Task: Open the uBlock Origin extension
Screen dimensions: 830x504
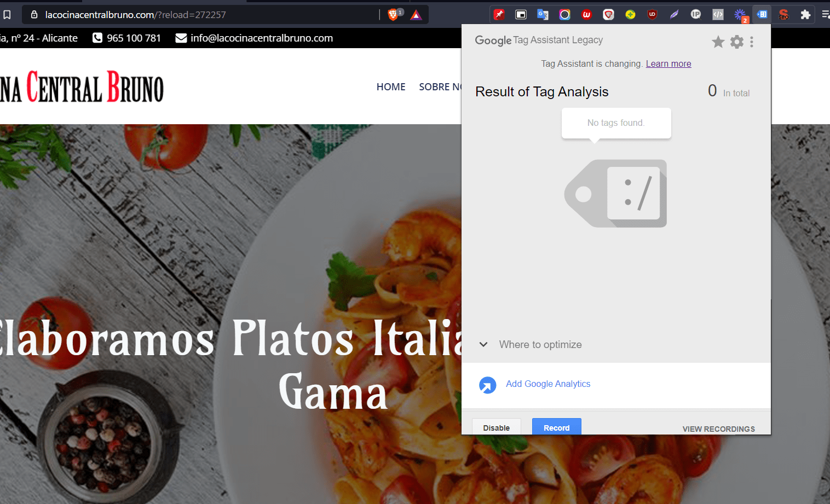Action: (652, 15)
